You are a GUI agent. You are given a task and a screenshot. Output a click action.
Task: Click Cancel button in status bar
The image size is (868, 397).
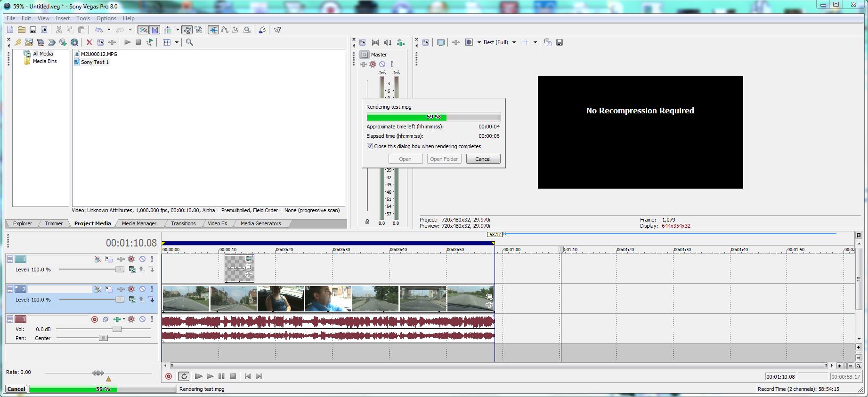16,389
